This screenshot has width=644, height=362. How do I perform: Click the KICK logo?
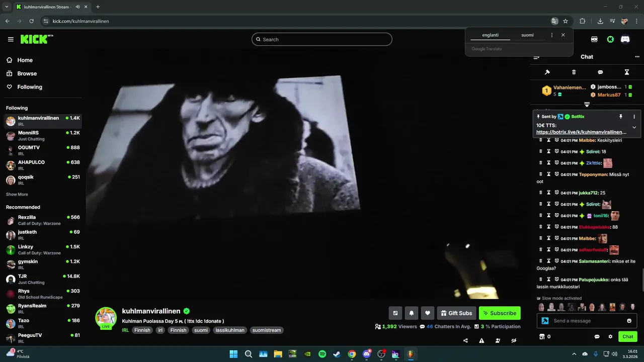37,39
